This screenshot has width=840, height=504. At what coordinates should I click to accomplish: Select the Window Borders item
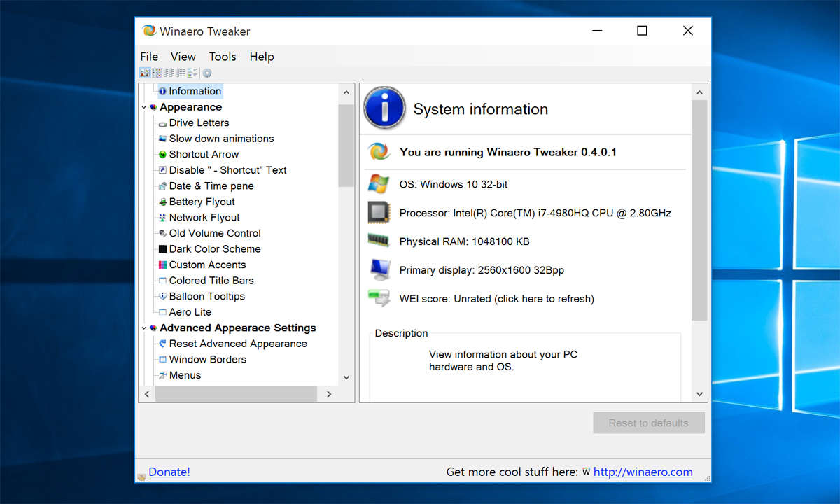(x=208, y=360)
